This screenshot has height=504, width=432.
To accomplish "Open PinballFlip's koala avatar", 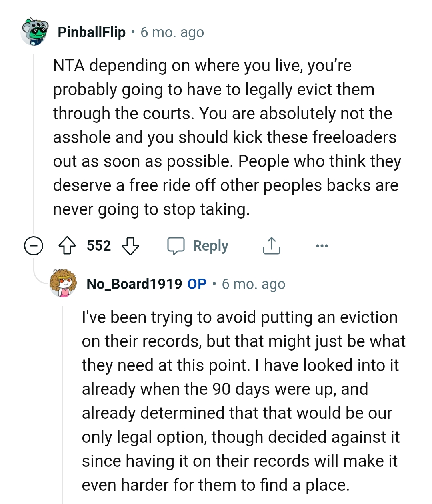I will pos(34,32).
